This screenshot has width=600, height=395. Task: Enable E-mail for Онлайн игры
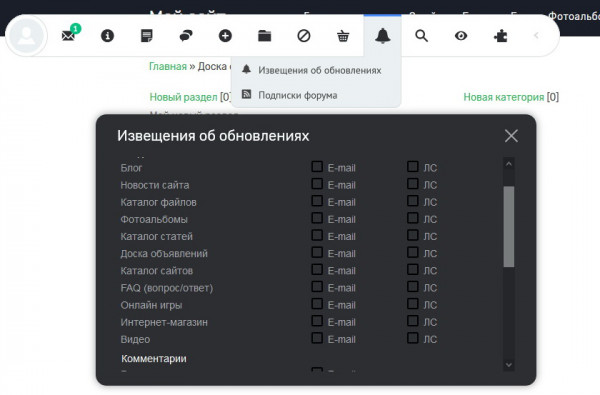coord(317,304)
